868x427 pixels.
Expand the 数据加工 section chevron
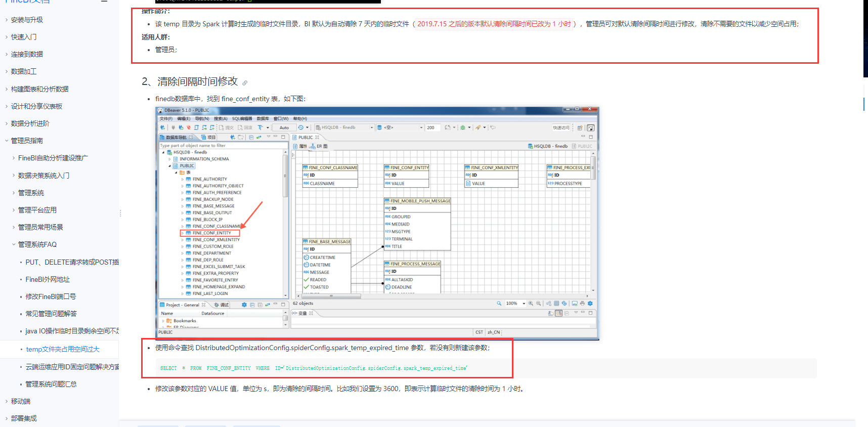point(6,71)
